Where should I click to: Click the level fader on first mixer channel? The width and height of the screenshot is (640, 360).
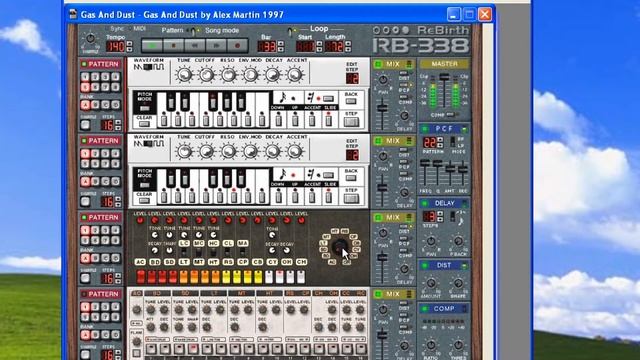click(x=382, y=109)
